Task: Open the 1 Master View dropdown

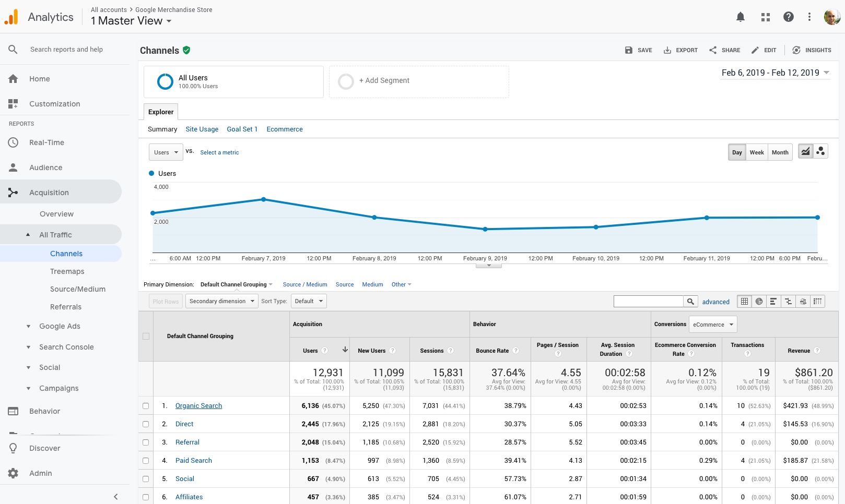Action: point(131,21)
